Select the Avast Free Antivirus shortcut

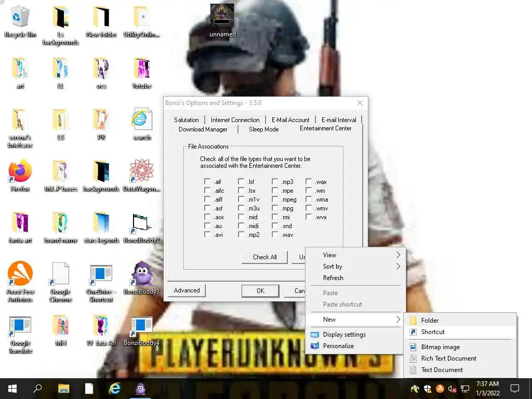point(20,282)
